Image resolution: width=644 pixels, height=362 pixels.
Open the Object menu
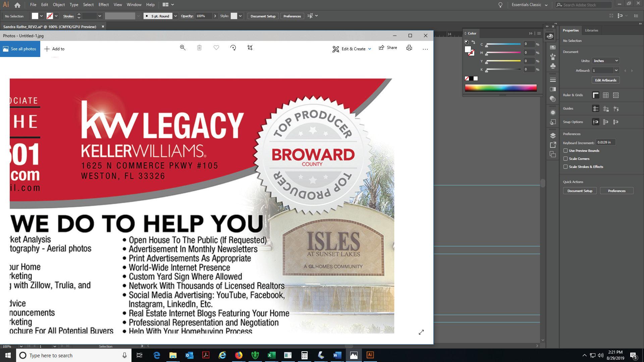pyautogui.click(x=59, y=5)
